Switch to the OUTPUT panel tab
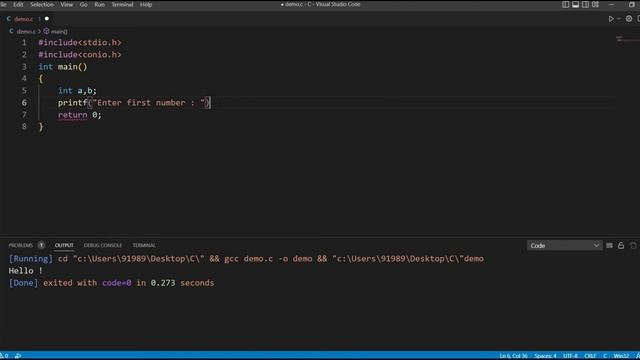This screenshot has width=640, height=360. pyautogui.click(x=64, y=245)
